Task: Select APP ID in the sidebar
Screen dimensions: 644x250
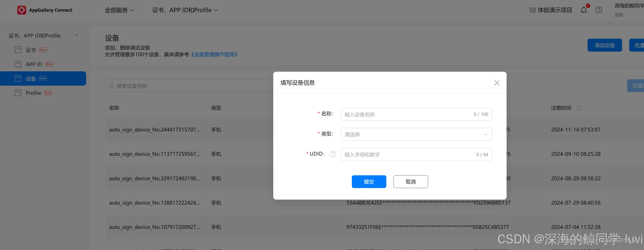Action: [x=34, y=64]
